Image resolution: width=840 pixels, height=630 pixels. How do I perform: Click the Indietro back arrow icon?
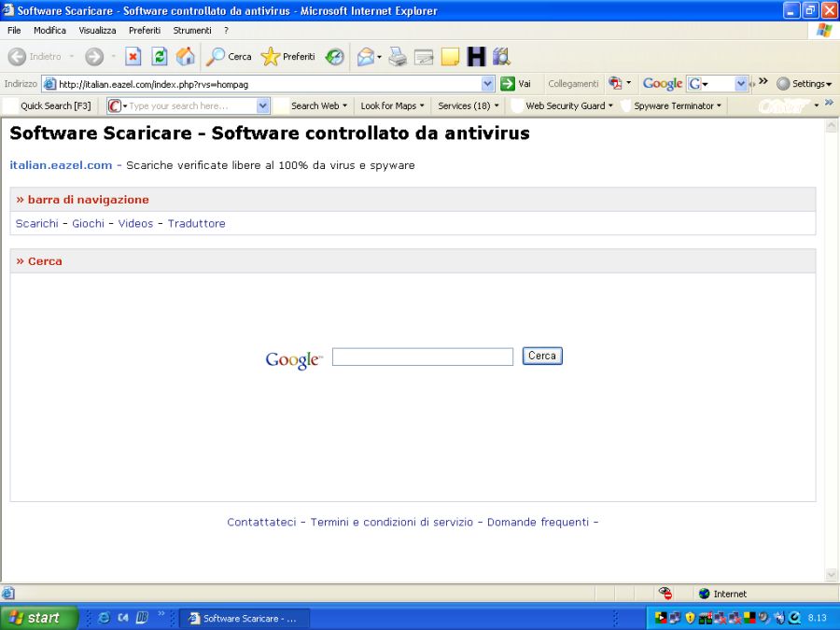pos(17,56)
